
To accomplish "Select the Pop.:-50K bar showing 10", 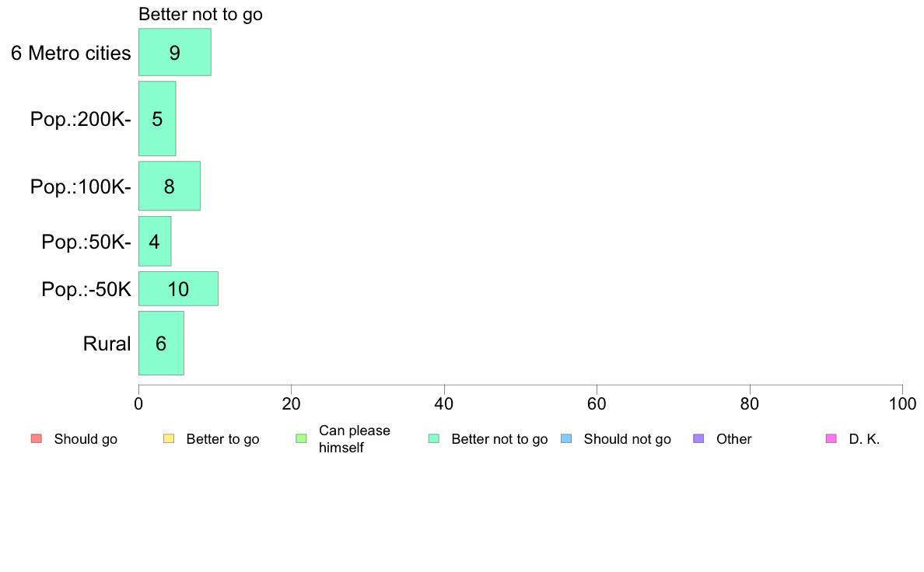I will pyautogui.click(x=179, y=288).
